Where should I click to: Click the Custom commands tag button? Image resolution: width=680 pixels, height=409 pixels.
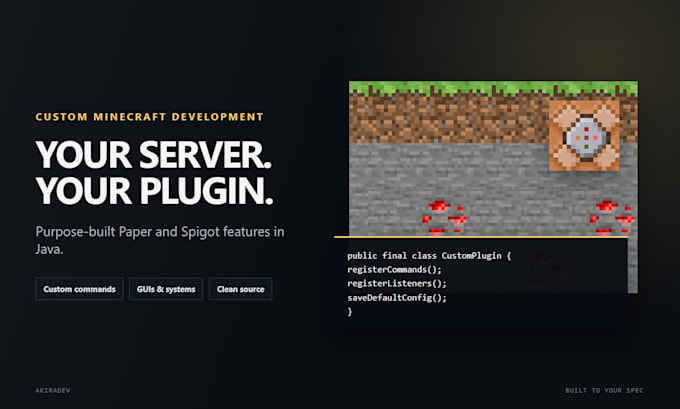(x=79, y=289)
